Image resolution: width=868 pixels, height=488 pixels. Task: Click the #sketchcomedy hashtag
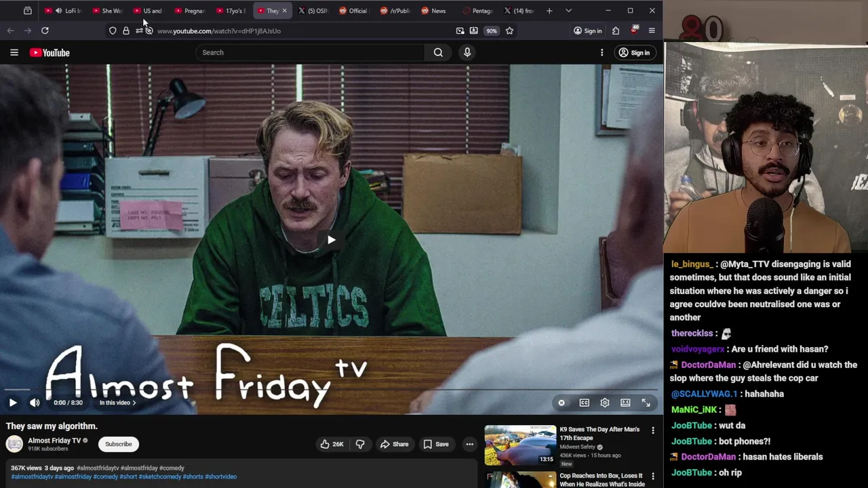(159, 476)
